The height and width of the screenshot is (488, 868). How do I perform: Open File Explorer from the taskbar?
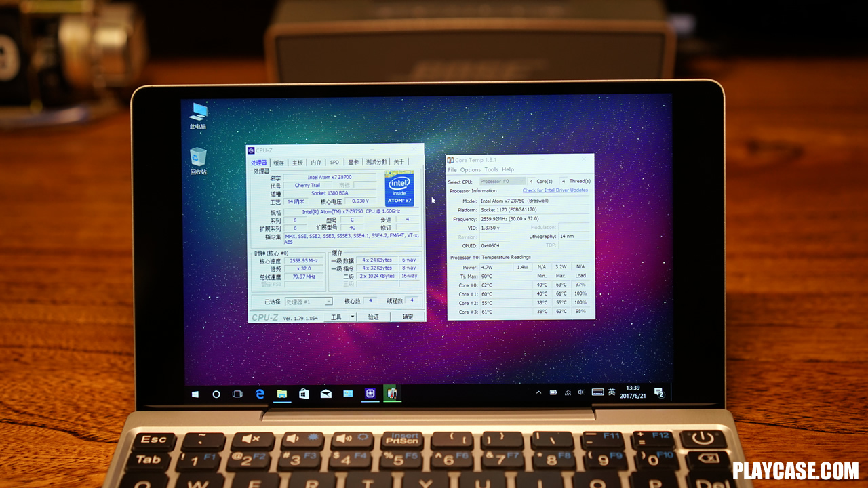click(x=281, y=394)
